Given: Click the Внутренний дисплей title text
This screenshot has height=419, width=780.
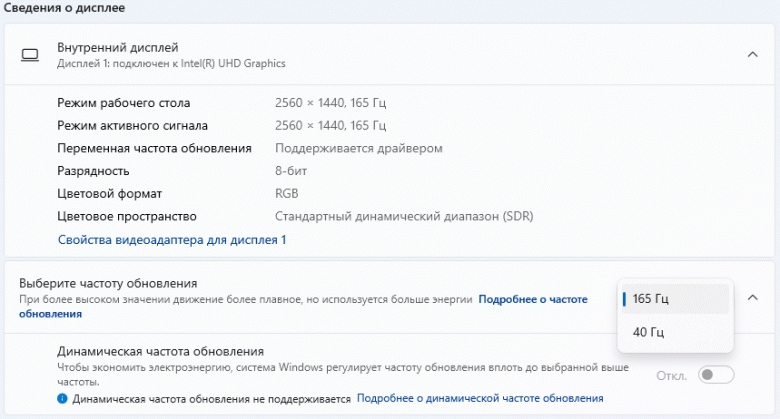Looking at the screenshot, I should (118, 47).
